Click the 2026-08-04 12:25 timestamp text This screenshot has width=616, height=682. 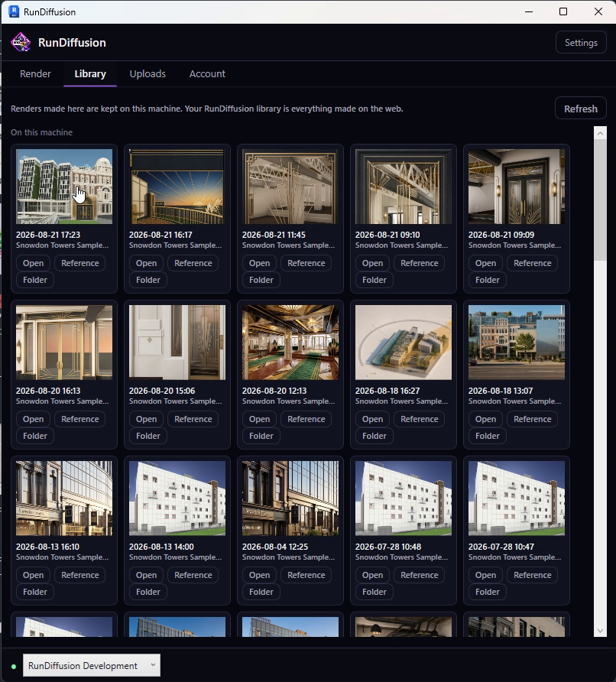click(274, 547)
